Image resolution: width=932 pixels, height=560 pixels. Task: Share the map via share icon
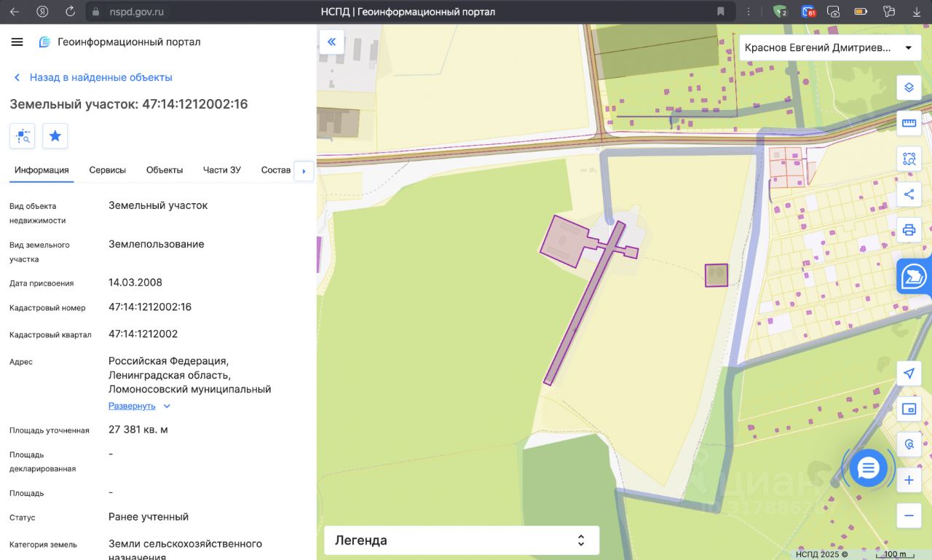click(909, 194)
